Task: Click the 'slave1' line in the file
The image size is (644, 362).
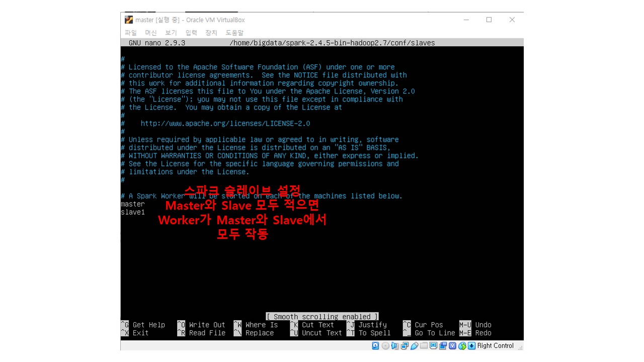Action: click(x=133, y=212)
